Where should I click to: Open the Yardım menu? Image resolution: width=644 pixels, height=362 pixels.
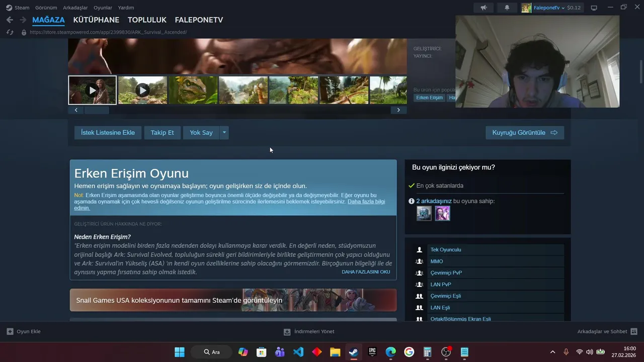click(x=126, y=8)
